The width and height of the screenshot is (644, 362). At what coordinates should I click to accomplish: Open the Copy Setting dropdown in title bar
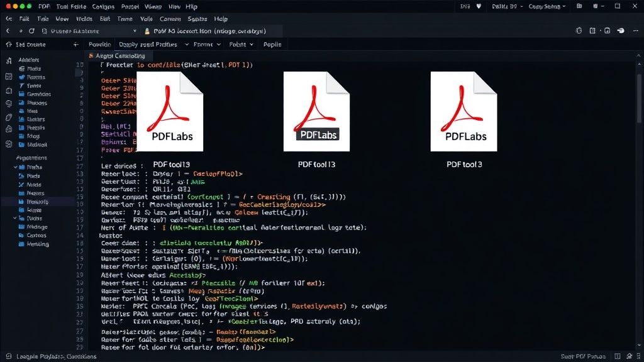tap(547, 6)
